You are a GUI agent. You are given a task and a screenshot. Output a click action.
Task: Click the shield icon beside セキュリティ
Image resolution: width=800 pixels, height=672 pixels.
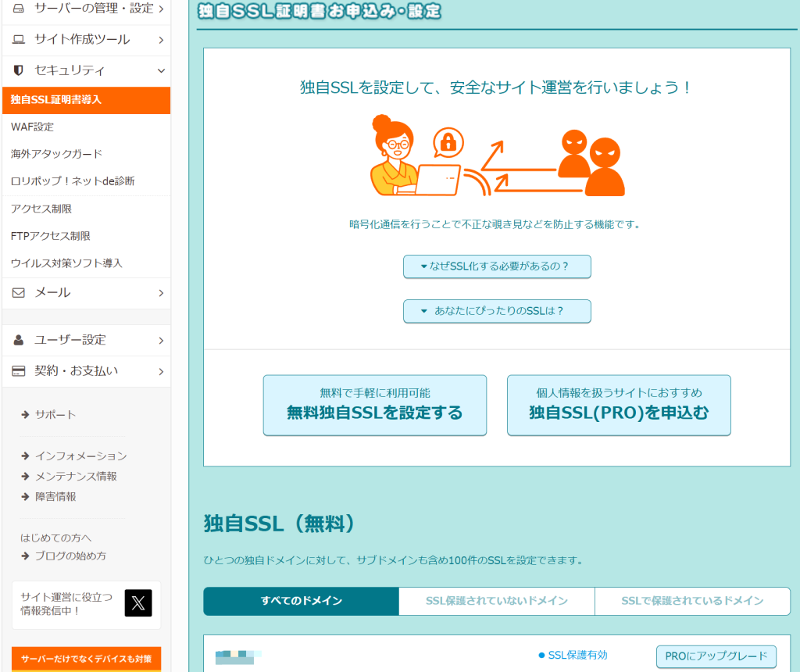pyautogui.click(x=19, y=70)
